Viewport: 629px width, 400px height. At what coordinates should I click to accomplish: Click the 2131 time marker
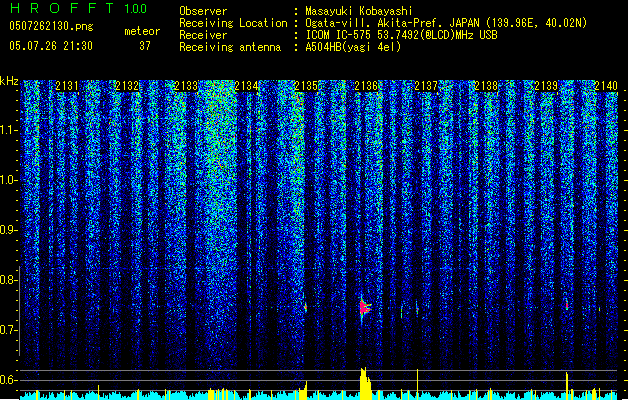[x=67, y=86]
